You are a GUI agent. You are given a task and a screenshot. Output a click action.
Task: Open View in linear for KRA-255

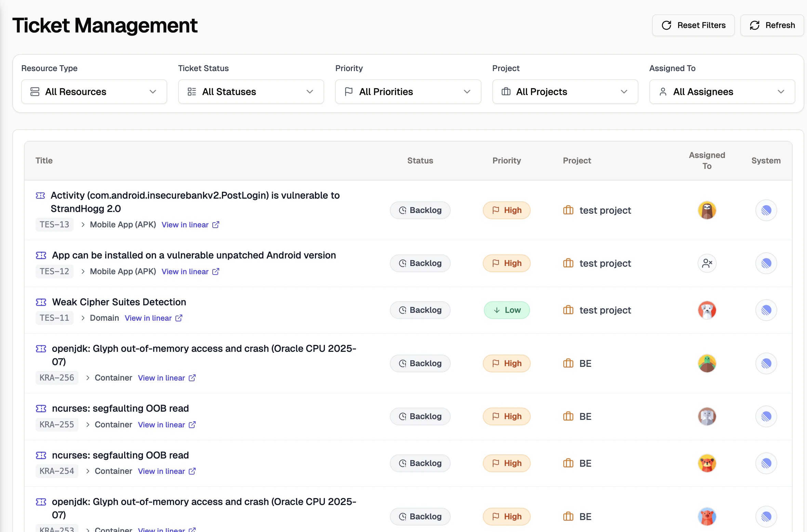click(162, 425)
